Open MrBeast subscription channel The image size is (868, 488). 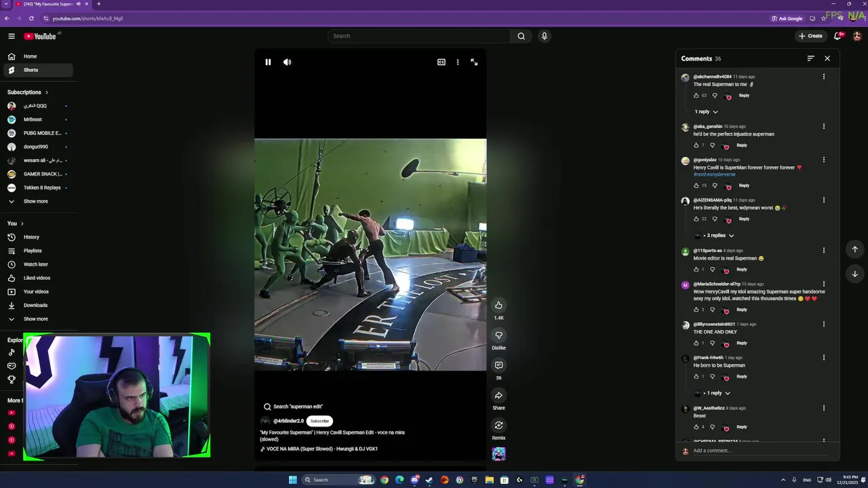[x=38, y=119]
